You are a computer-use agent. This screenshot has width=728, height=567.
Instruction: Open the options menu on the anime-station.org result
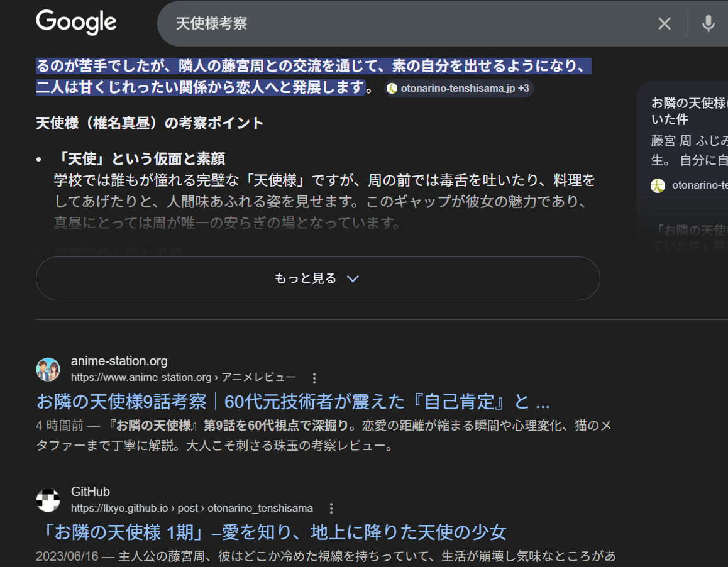314,377
